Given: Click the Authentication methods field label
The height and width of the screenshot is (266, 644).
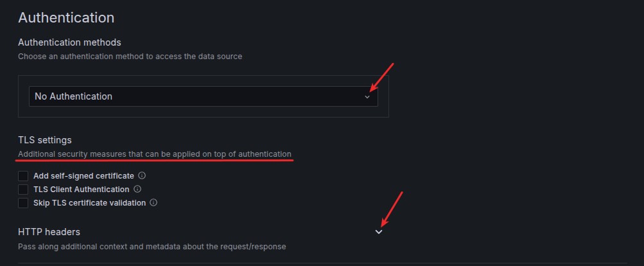Looking at the screenshot, I should (69, 42).
